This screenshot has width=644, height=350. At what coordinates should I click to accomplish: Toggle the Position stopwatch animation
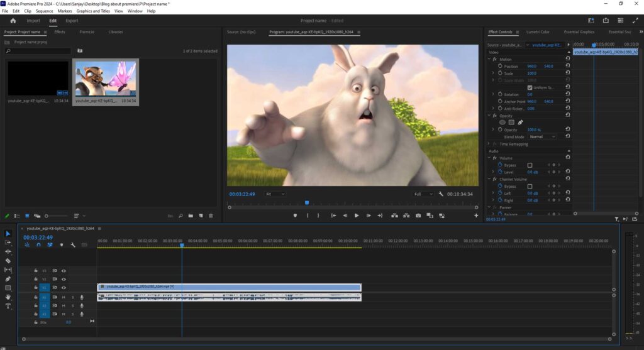click(500, 66)
